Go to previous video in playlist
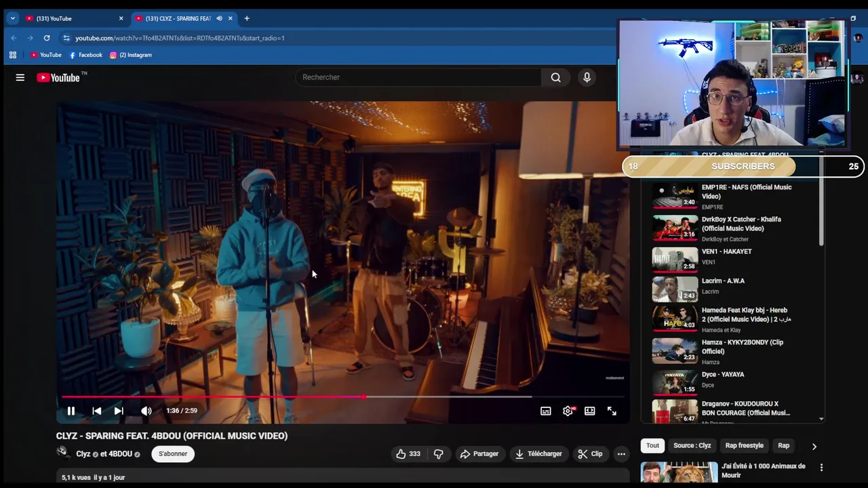 (96, 411)
